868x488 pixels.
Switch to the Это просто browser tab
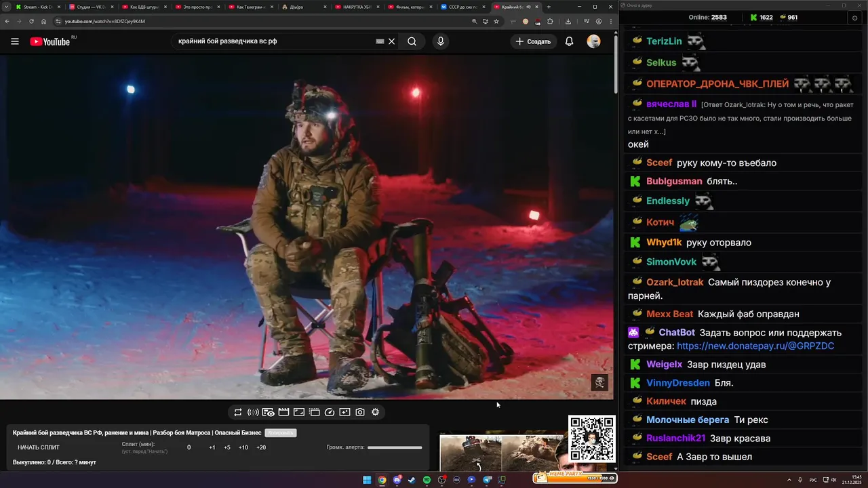pyautogui.click(x=197, y=7)
